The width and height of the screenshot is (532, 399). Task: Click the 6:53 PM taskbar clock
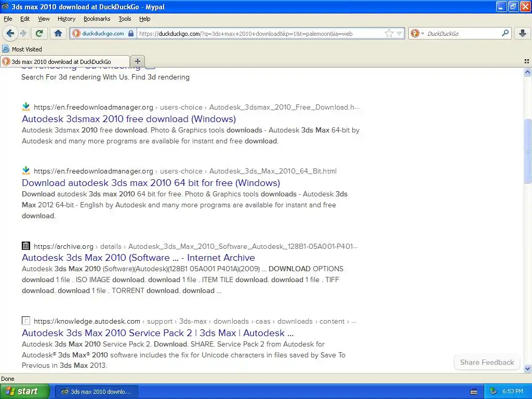point(513,391)
